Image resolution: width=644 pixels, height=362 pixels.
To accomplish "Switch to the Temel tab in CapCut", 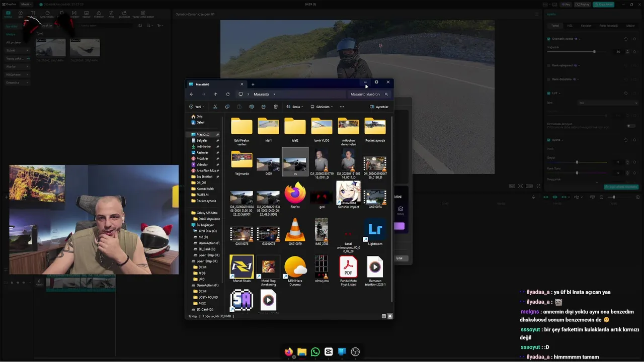I will point(555,26).
